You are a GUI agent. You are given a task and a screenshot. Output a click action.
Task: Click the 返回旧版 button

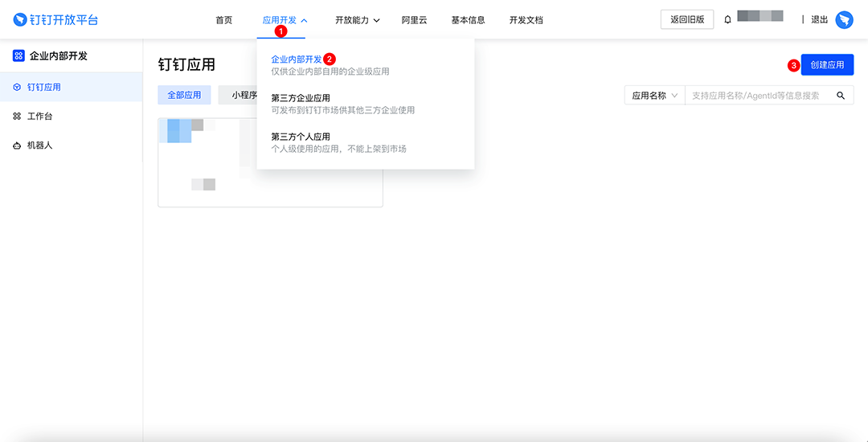pyautogui.click(x=686, y=20)
